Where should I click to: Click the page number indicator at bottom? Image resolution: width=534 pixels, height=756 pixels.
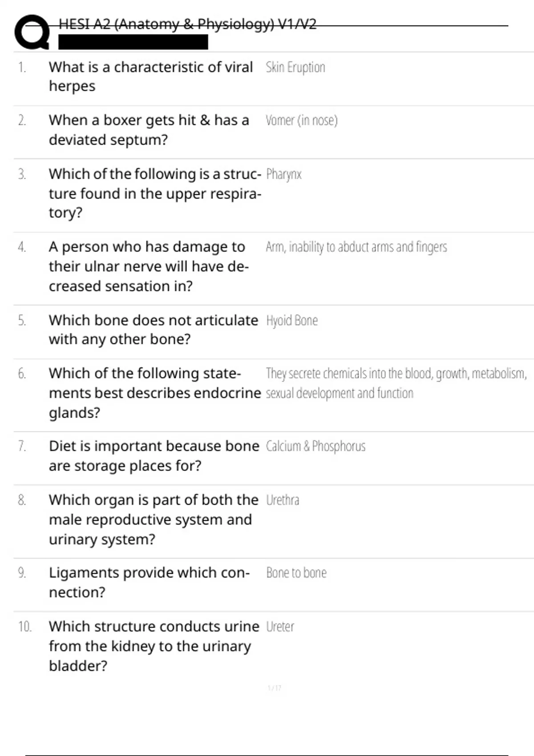pyautogui.click(x=275, y=688)
